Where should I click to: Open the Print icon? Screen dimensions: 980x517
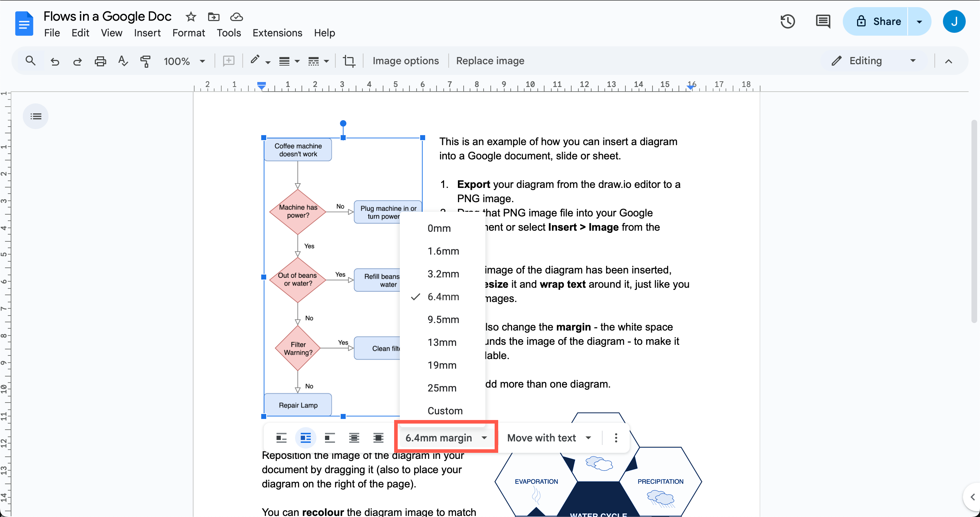tap(100, 61)
